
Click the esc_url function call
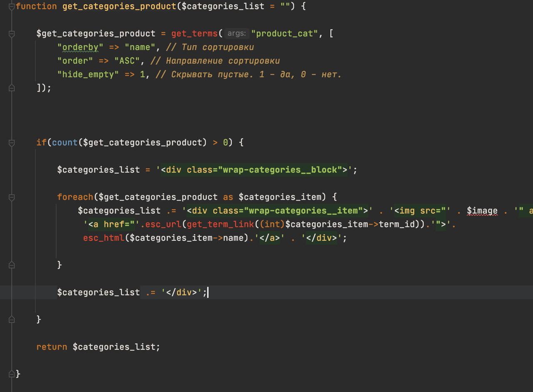163,224
